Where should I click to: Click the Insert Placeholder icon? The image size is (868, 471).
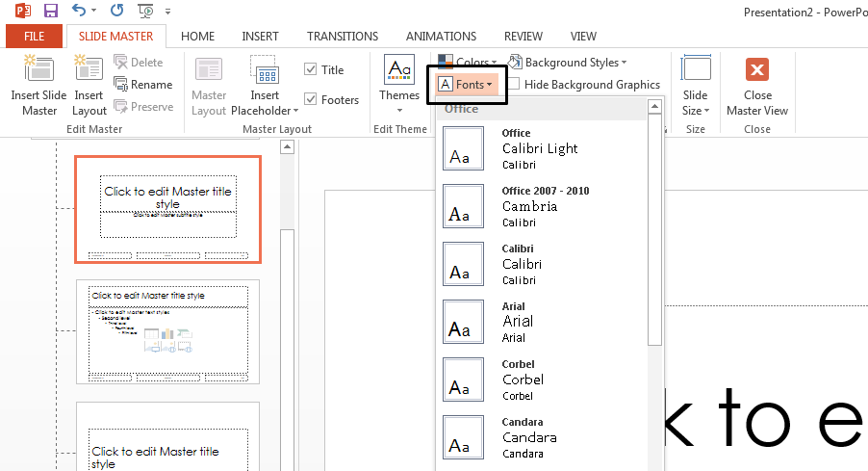pyautogui.click(x=264, y=71)
